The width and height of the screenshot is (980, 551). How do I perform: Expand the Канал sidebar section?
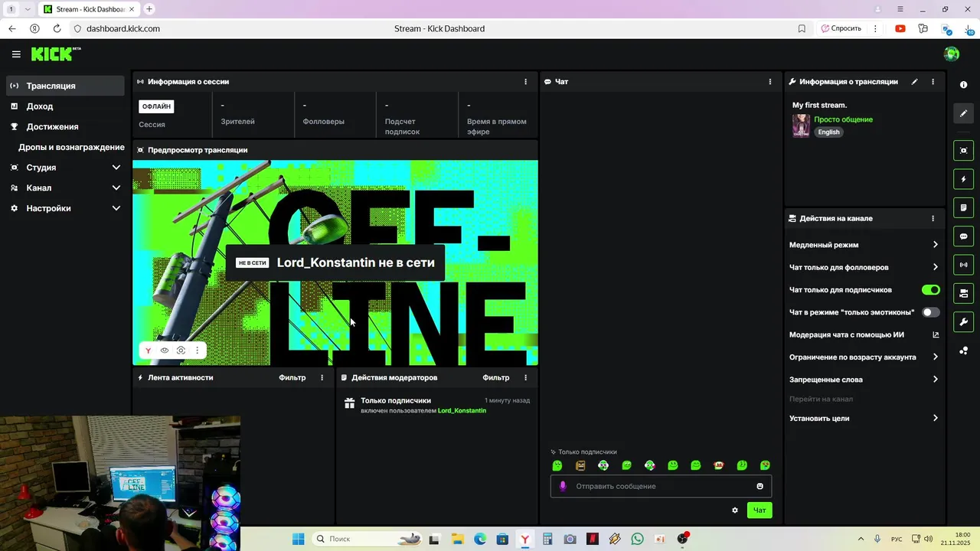(x=64, y=188)
